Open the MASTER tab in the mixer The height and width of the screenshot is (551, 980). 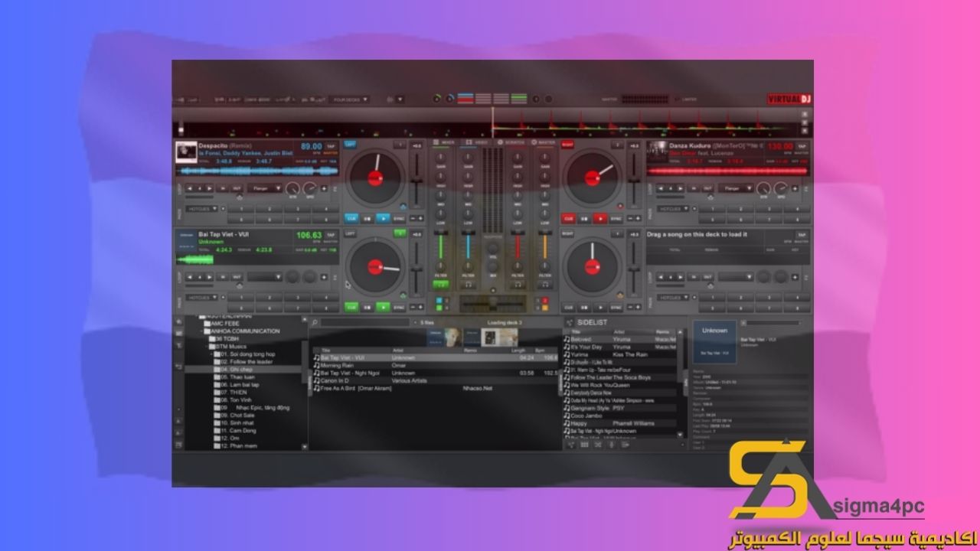(544, 142)
